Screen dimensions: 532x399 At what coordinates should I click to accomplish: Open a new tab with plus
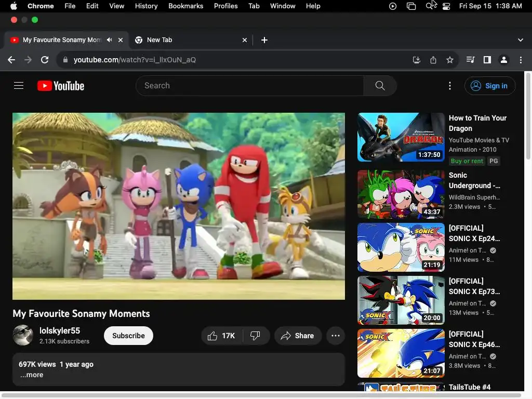(x=264, y=40)
